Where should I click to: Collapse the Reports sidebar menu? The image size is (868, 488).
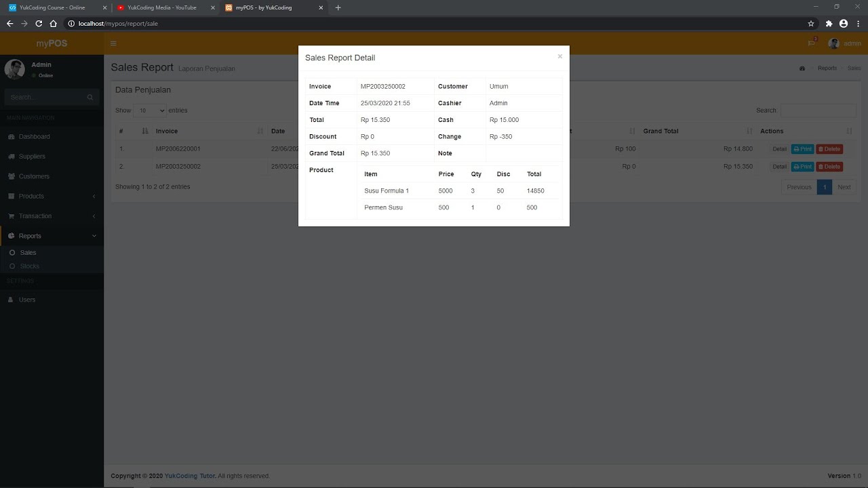click(x=52, y=236)
